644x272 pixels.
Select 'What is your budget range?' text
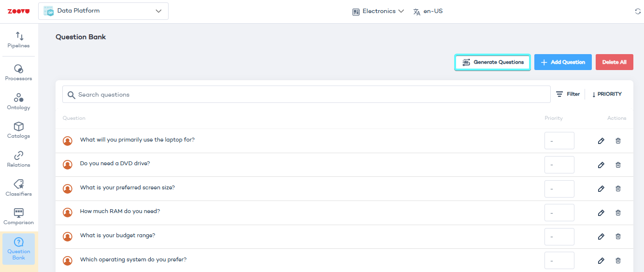(x=117, y=235)
